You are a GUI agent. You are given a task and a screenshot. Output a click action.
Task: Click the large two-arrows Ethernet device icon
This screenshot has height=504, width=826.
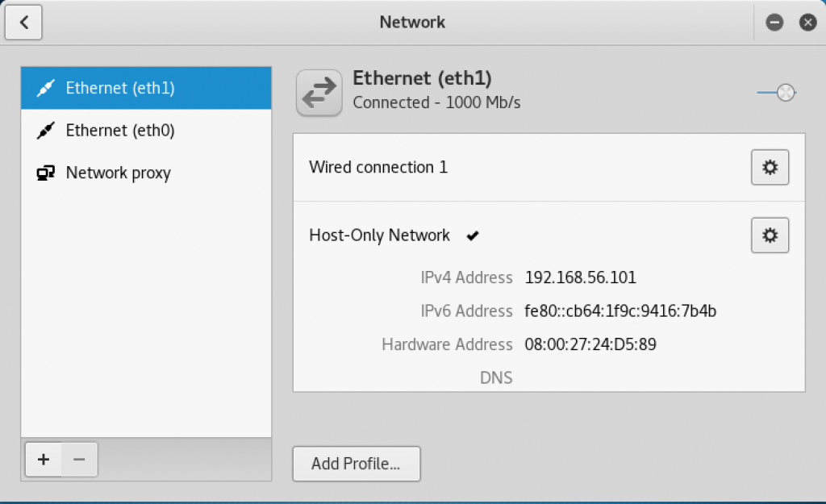click(319, 93)
